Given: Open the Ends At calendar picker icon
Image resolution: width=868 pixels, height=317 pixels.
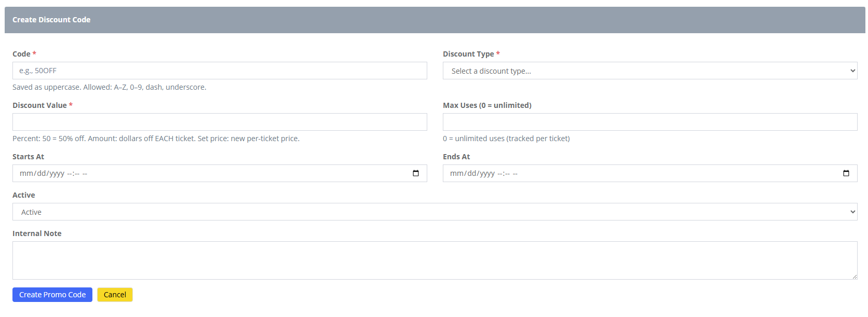Looking at the screenshot, I should coord(846,173).
